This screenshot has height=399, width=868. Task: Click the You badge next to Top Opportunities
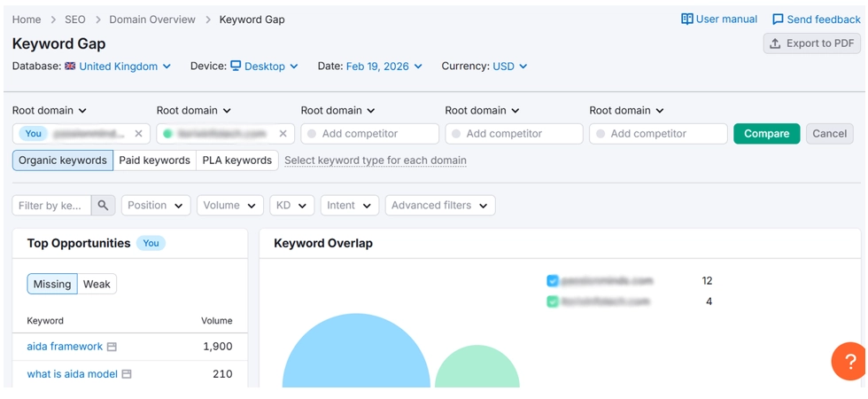pyautogui.click(x=151, y=243)
